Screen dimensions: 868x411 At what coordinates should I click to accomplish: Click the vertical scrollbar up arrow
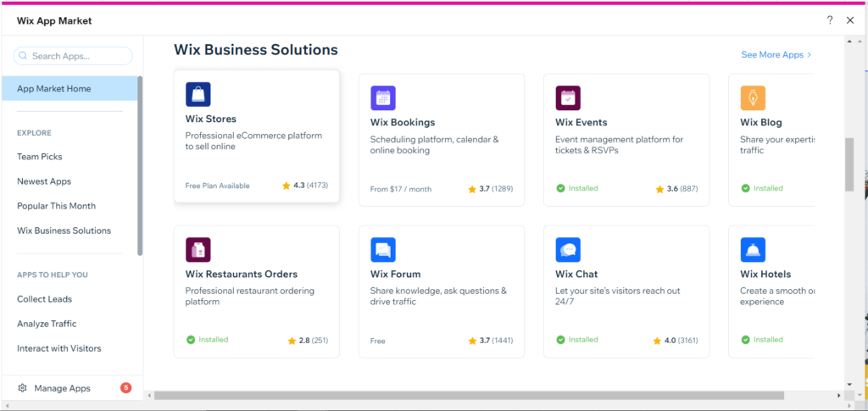pos(849,42)
